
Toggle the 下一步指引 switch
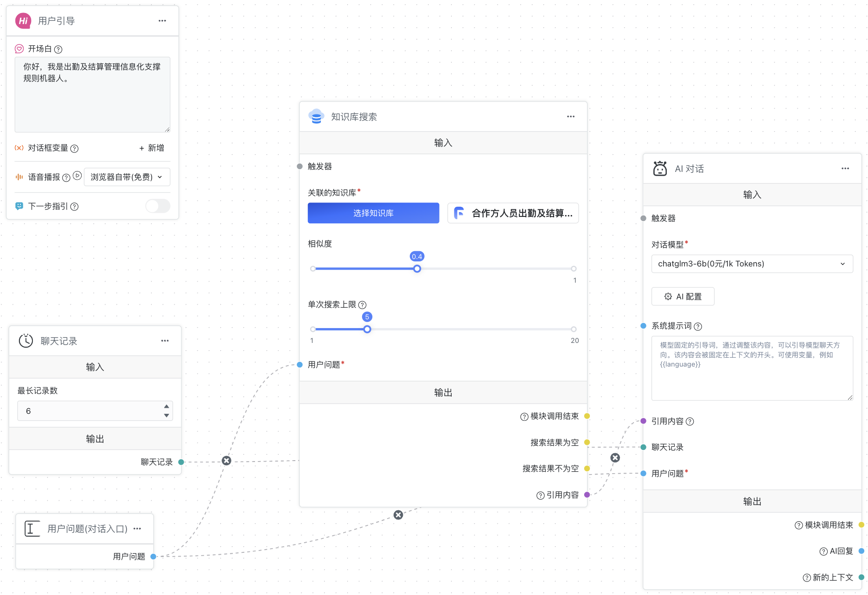click(158, 206)
